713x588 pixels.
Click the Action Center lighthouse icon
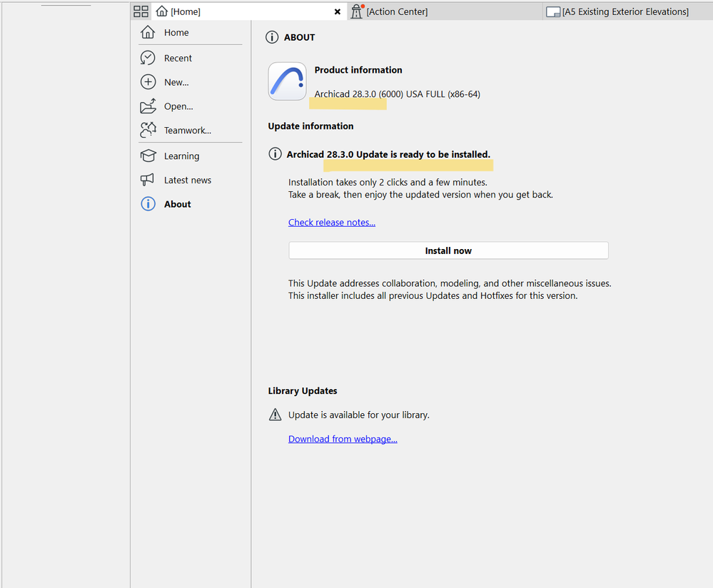(x=357, y=11)
